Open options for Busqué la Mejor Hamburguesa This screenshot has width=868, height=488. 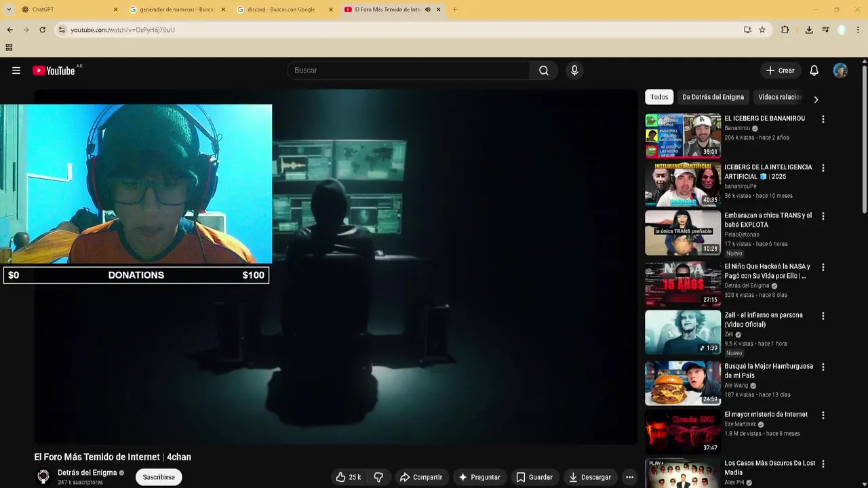823,367
